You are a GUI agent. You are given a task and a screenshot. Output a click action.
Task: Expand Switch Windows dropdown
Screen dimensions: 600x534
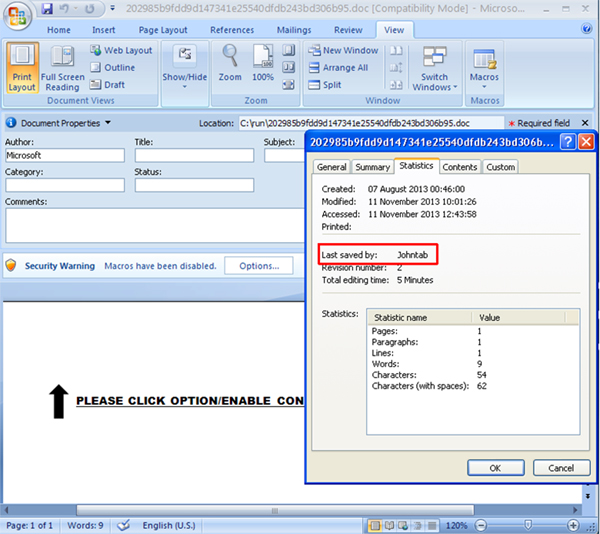click(434, 67)
